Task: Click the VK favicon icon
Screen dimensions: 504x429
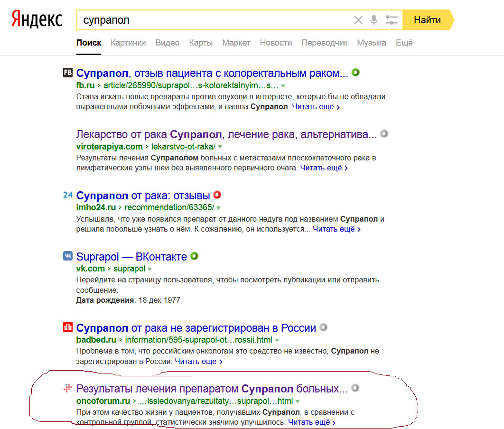Action: 67,256
